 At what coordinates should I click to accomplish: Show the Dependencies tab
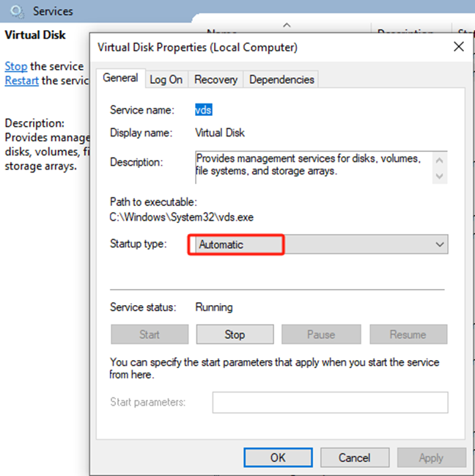281,79
